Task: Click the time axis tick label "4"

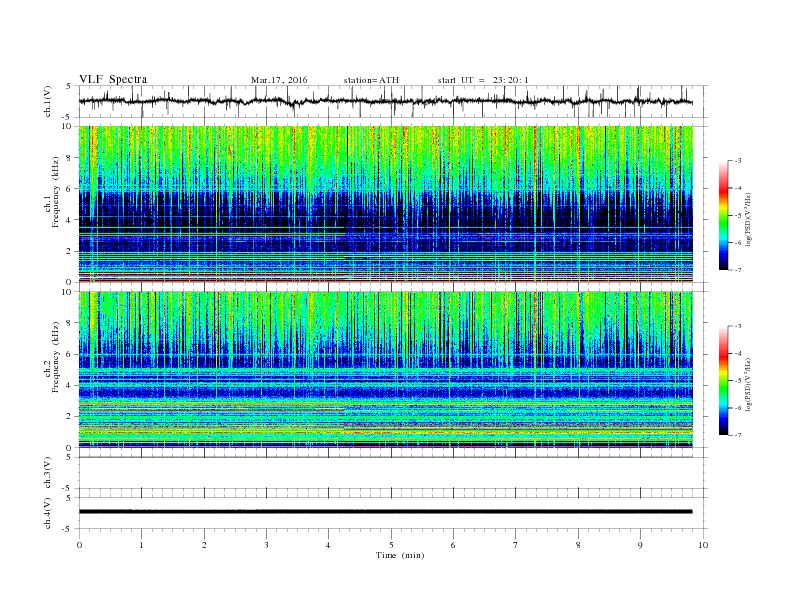Action: coord(329,545)
